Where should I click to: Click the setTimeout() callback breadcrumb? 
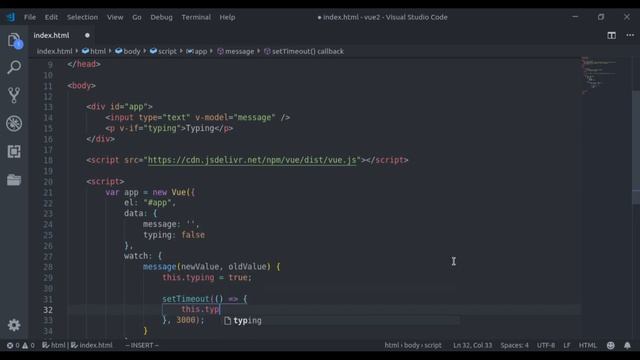304,51
